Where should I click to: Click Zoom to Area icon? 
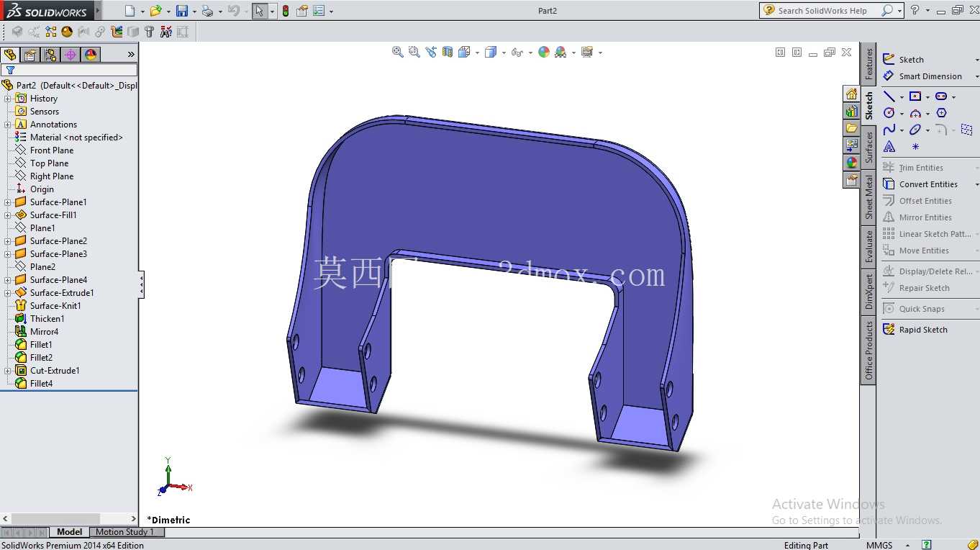tap(414, 52)
